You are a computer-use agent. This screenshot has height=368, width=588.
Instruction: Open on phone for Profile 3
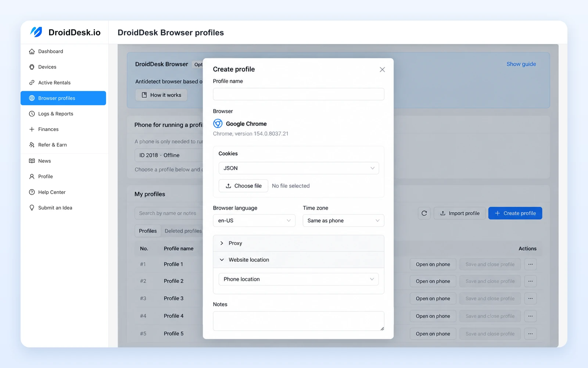(433, 298)
